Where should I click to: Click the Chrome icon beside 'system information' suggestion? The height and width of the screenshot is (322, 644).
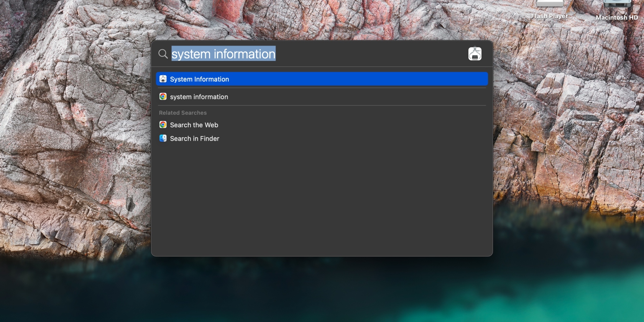(x=163, y=97)
